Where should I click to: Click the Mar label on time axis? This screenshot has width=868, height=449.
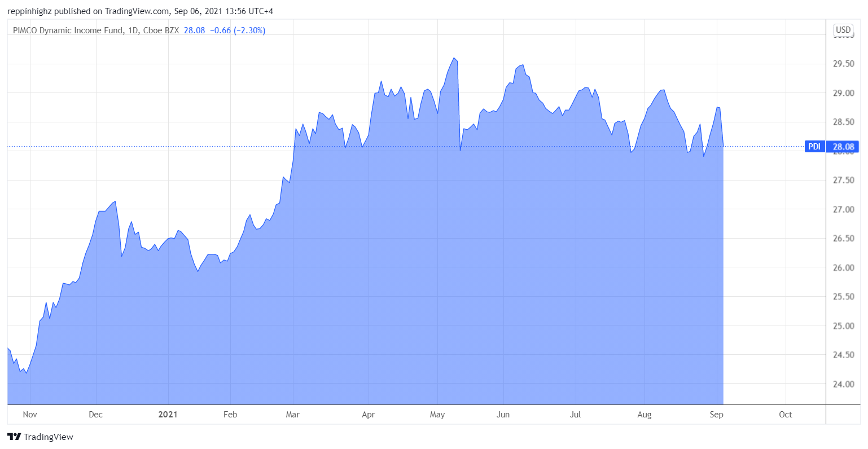(x=293, y=415)
